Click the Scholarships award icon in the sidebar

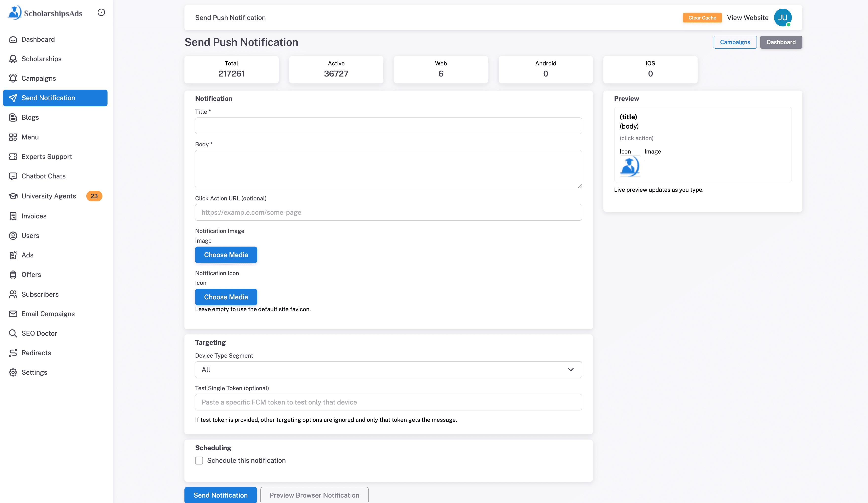coord(13,59)
